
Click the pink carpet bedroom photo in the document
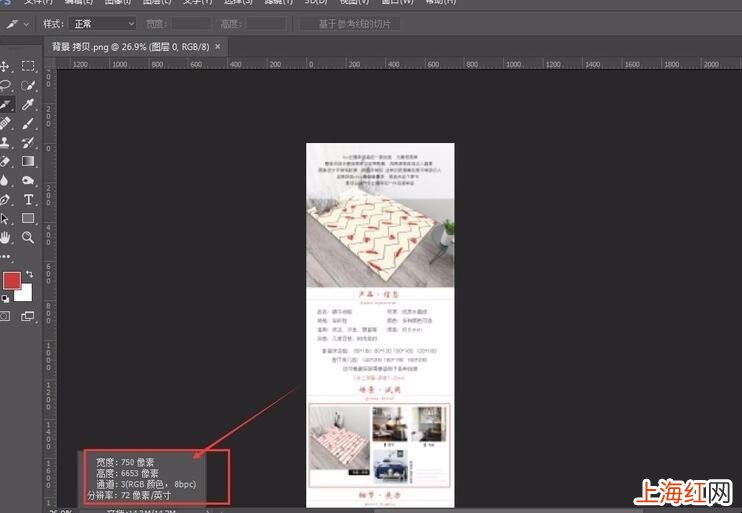339,438
